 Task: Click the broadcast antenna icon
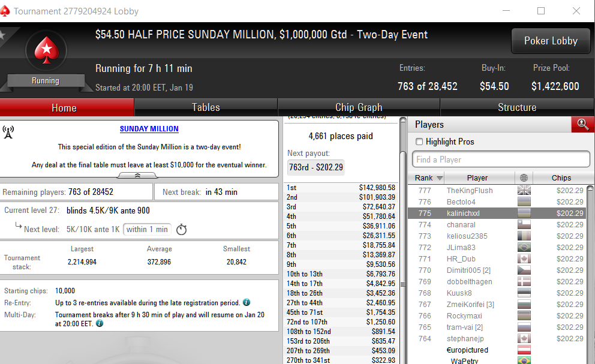(8, 132)
